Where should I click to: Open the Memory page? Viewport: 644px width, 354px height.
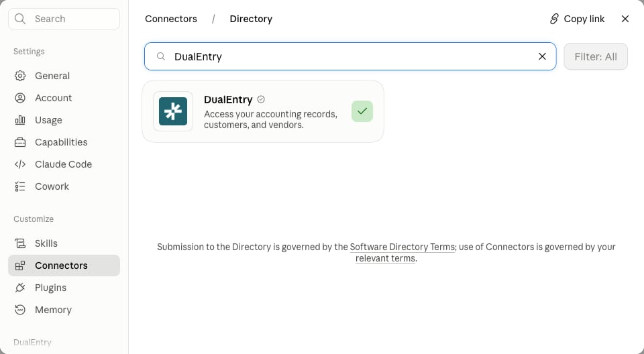[64, 310]
